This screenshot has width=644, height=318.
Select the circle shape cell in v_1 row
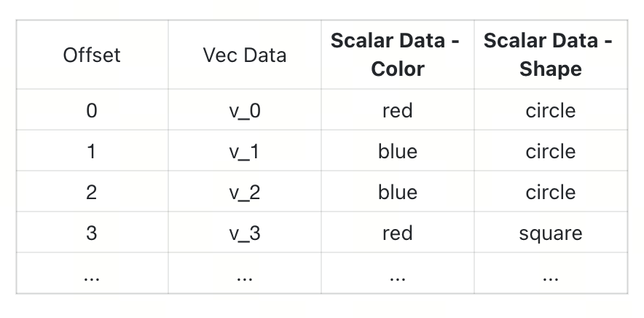550,151
